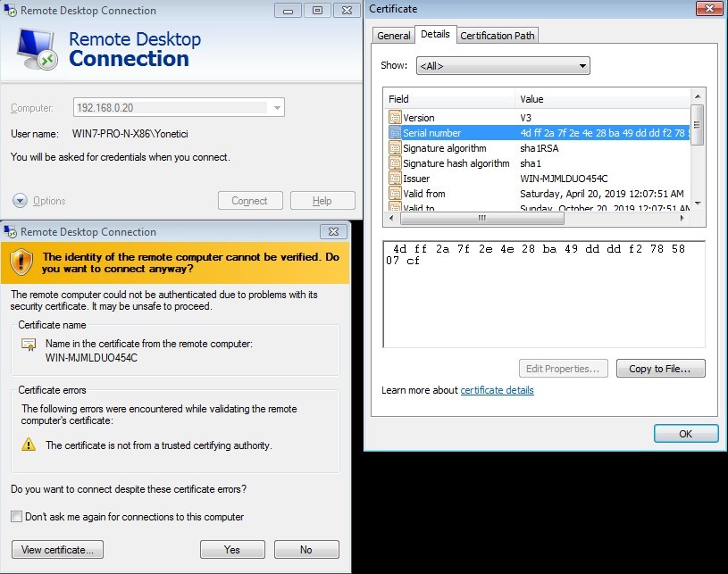Screen dimensions: 728x574
Task: Click the certificate icon under Certificate name
Action: 29,345
